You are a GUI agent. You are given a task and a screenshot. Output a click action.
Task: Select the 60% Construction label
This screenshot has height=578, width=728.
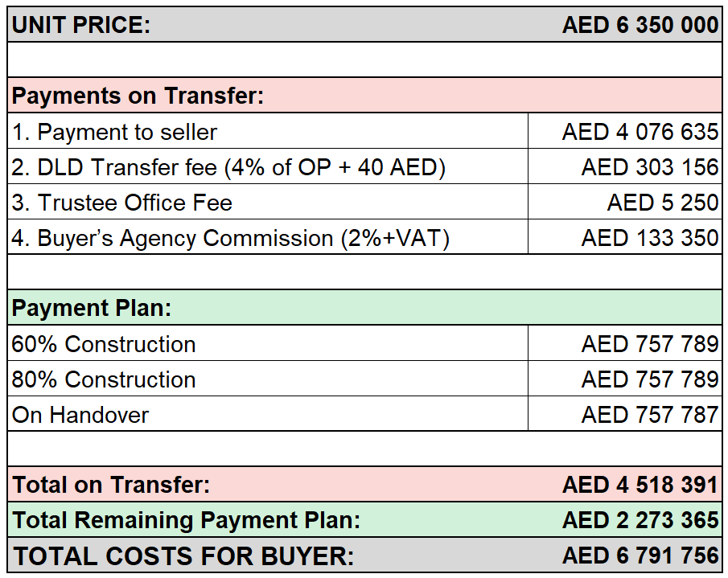click(x=104, y=344)
